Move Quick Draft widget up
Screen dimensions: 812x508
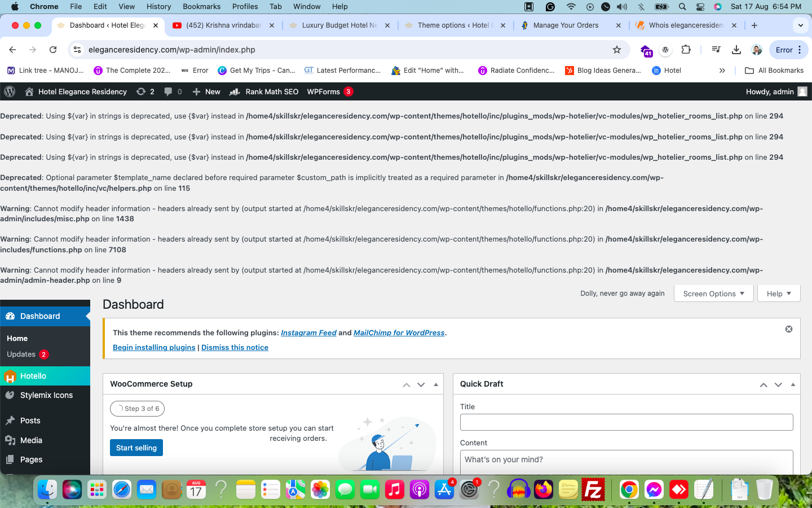pos(764,384)
